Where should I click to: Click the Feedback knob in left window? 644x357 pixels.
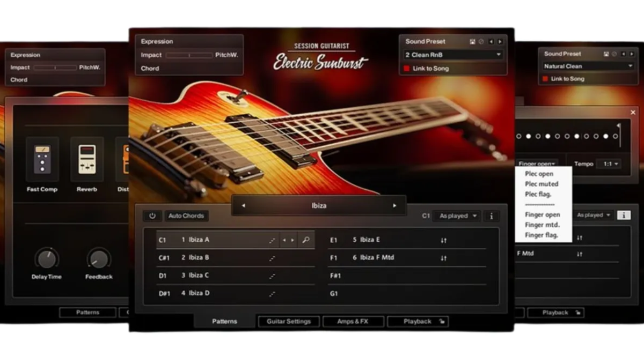point(99,258)
